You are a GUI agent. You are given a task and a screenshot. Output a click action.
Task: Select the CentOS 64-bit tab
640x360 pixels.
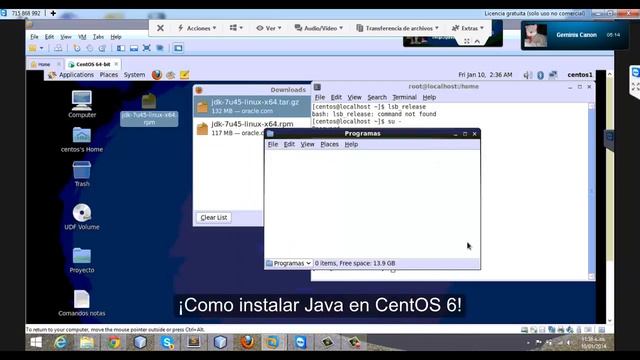(x=93, y=64)
